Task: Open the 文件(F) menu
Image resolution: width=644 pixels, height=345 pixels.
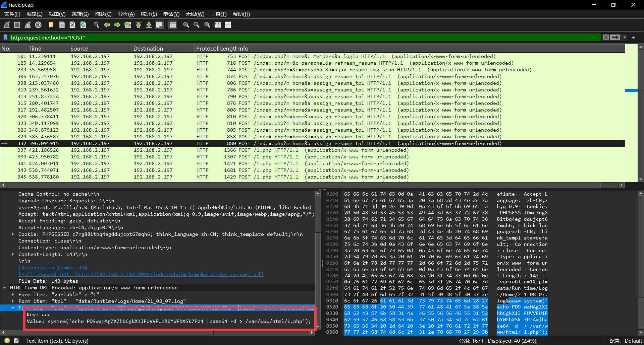Action: point(12,14)
